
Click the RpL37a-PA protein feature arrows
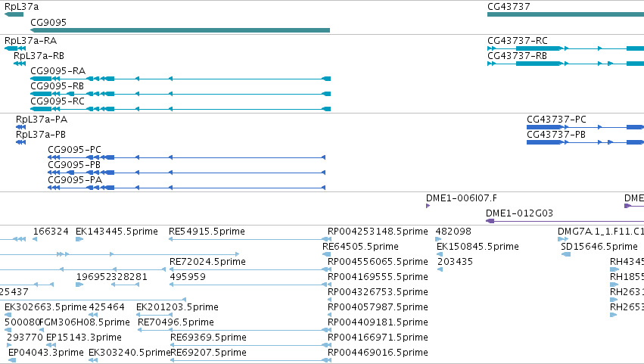point(20,127)
